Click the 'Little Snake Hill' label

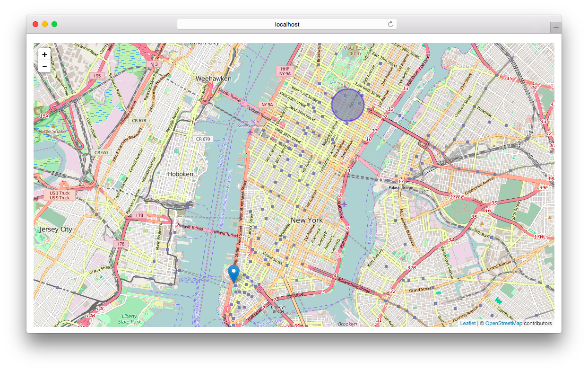[53, 134]
